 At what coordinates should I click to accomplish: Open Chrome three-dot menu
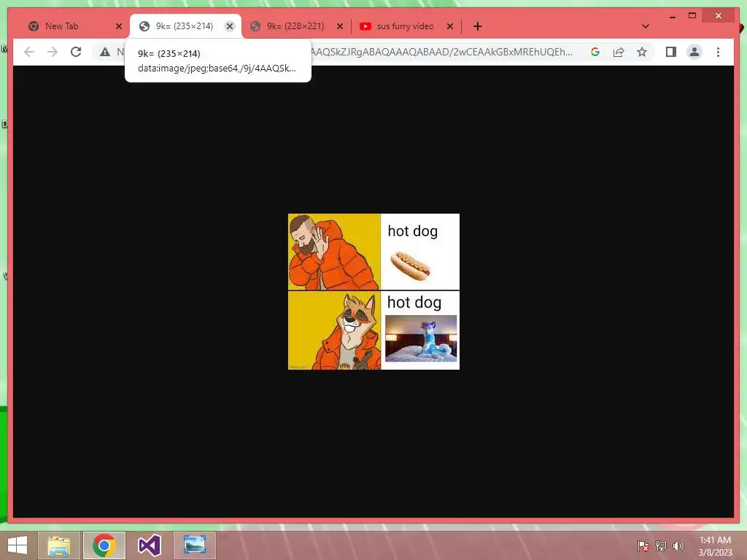(x=718, y=52)
